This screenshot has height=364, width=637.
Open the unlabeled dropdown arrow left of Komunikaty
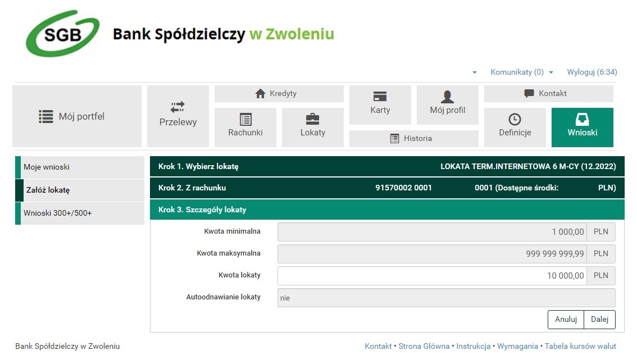[475, 72]
